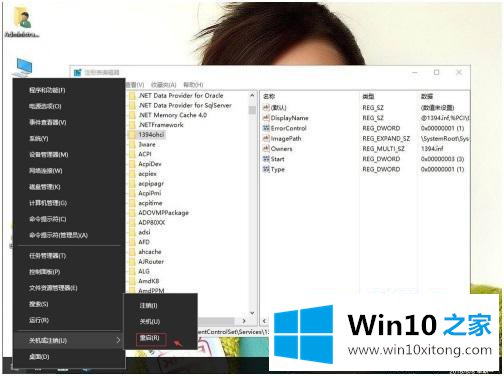
Task: Click the DWORD icon of Type value
Action: coord(266,169)
